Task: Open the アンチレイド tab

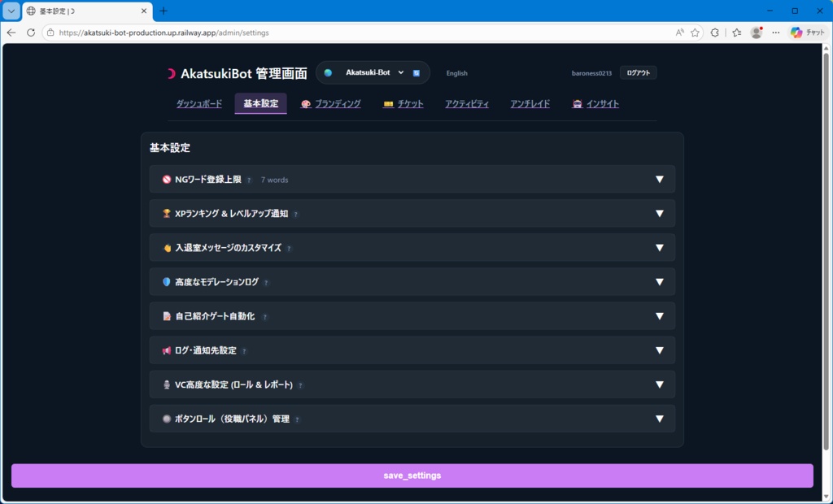Action: [530, 104]
